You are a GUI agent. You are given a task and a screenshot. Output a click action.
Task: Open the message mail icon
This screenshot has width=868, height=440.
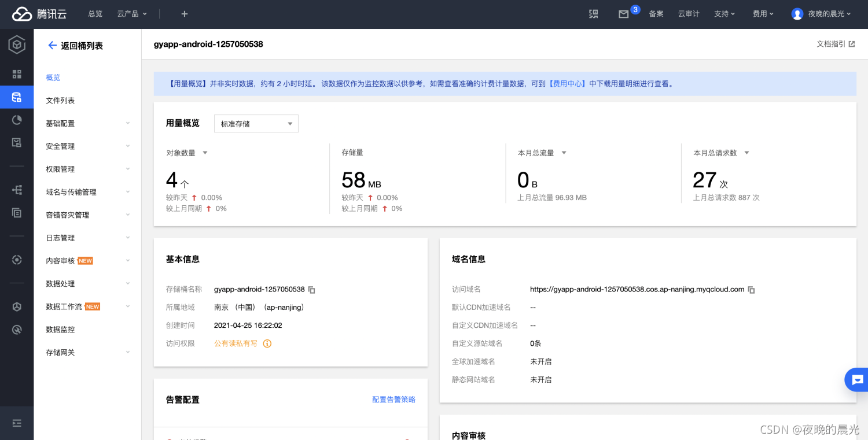click(x=624, y=14)
